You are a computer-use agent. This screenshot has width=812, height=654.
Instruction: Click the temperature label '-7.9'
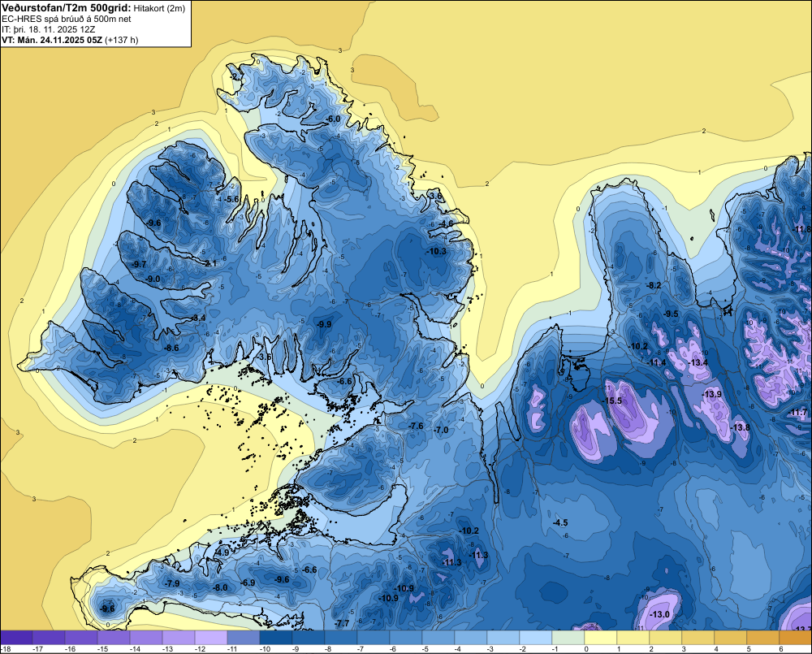(x=172, y=583)
